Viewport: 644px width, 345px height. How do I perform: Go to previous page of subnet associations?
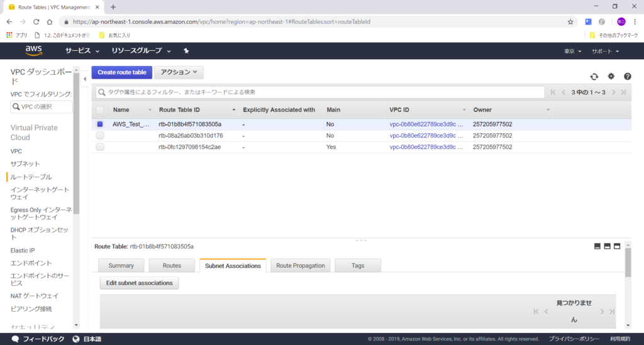[x=547, y=312]
